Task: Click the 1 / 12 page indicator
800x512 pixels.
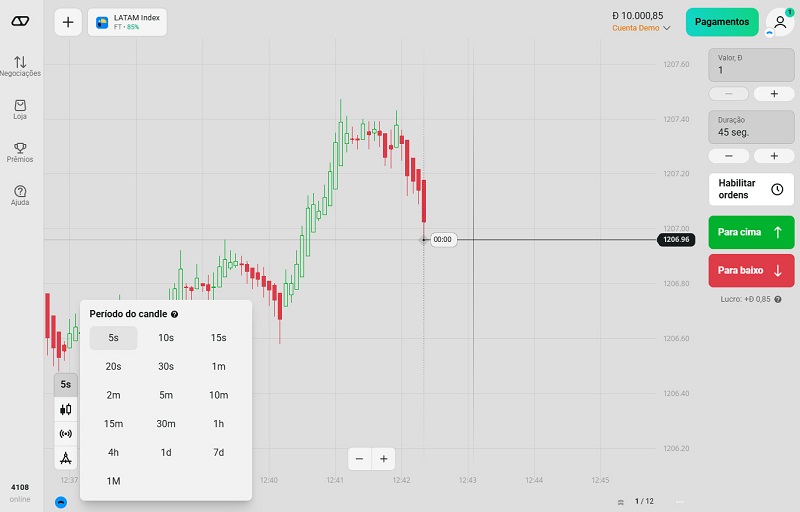Action: [x=644, y=501]
